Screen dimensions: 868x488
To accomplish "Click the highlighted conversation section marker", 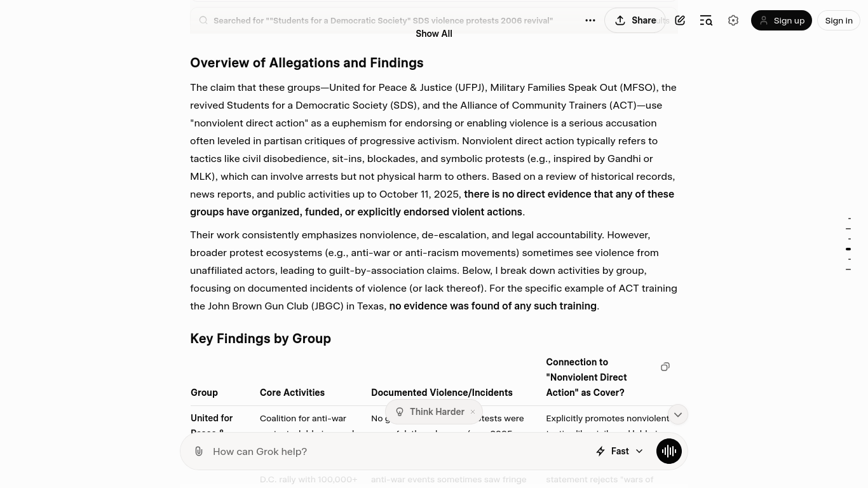I will [x=848, y=249].
